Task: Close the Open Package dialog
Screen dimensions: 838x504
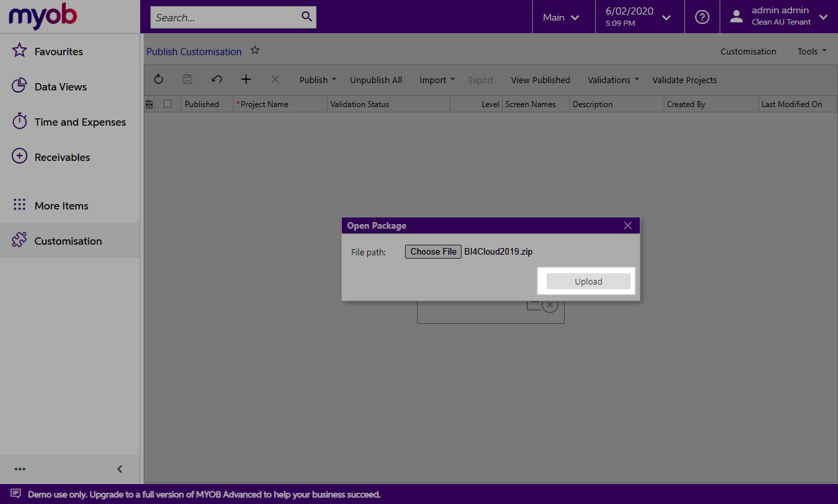Action: (628, 225)
